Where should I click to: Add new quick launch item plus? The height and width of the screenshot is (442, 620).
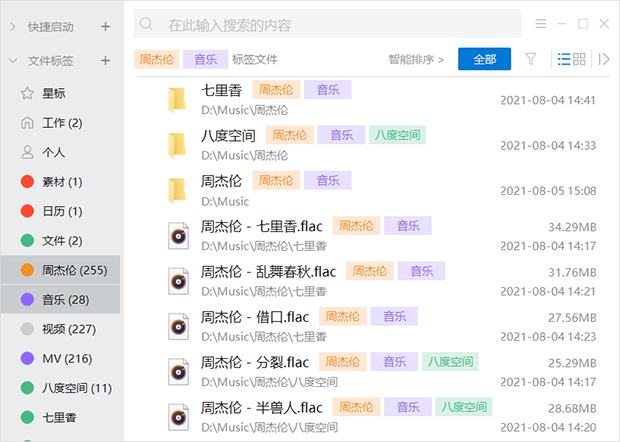coord(105,26)
